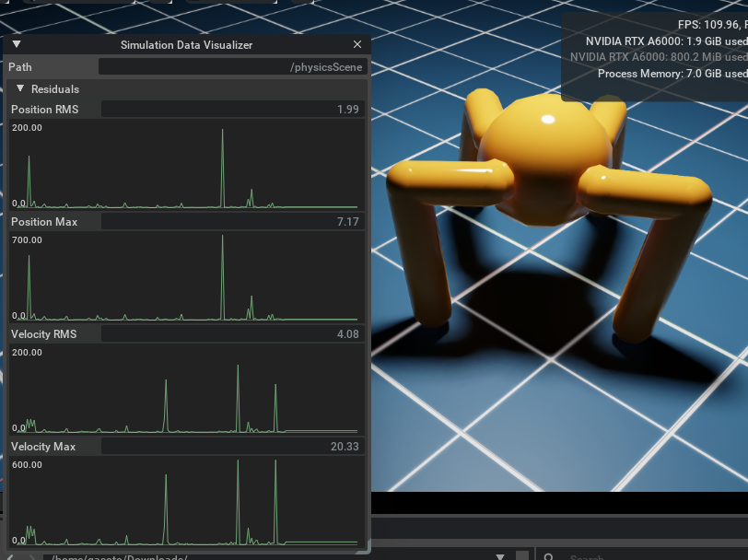Click the Path field showing /physicsScene
The height and width of the screenshot is (560, 748).
click(232, 67)
